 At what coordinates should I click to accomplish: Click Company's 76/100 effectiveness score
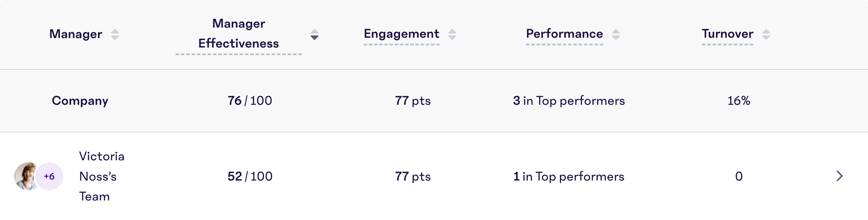point(250,101)
